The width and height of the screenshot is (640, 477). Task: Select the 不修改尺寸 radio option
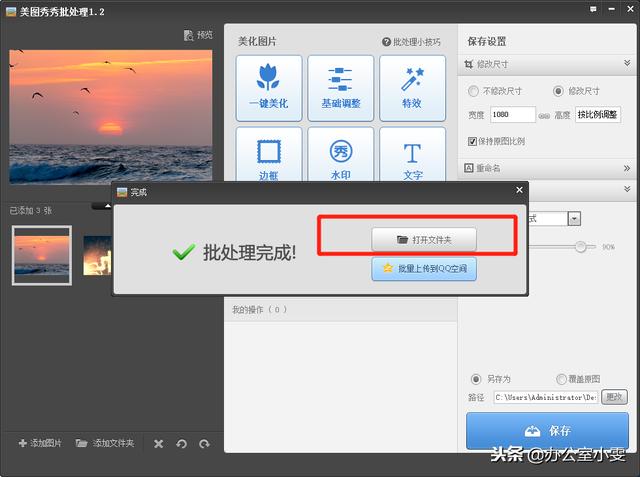coord(473,91)
